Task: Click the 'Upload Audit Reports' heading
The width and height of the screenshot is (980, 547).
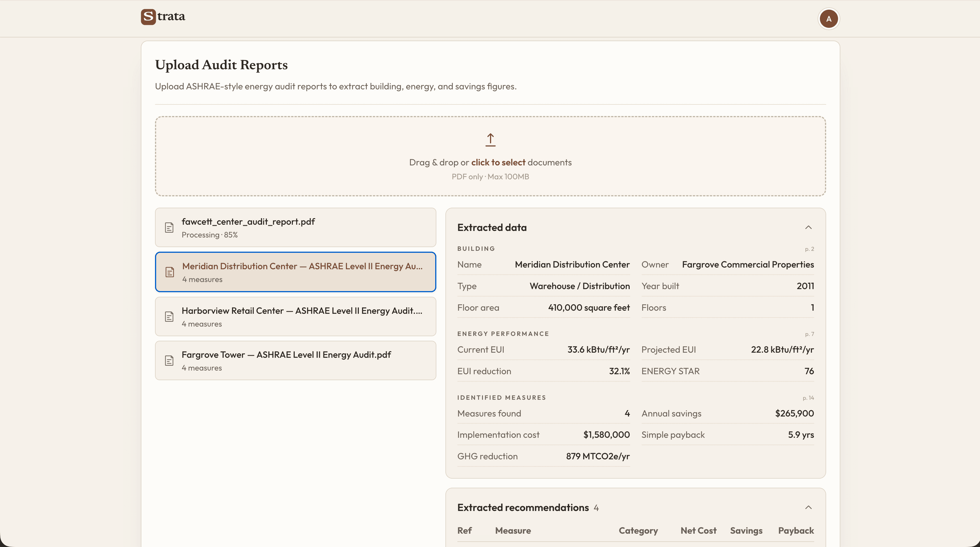Action: pyautogui.click(x=221, y=65)
